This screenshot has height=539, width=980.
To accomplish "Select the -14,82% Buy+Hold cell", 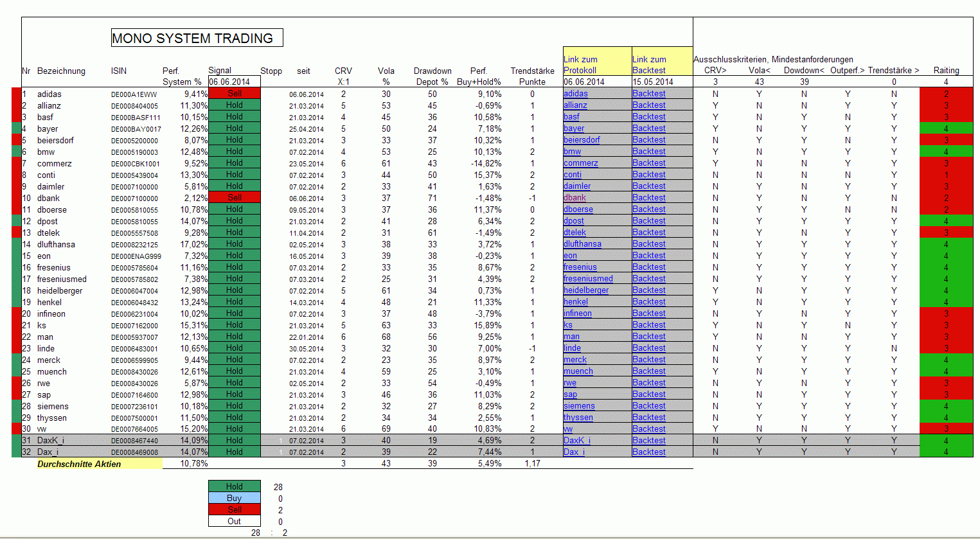I will tap(486, 163).
